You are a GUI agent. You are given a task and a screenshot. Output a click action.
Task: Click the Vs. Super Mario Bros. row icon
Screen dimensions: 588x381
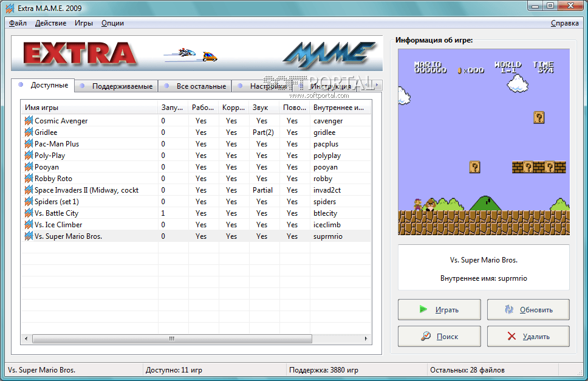(29, 236)
